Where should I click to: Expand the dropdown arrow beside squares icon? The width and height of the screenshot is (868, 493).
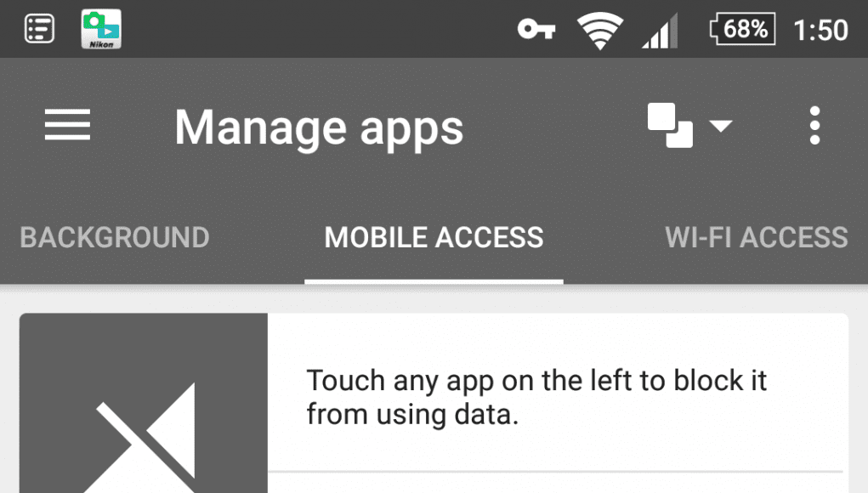[721, 126]
